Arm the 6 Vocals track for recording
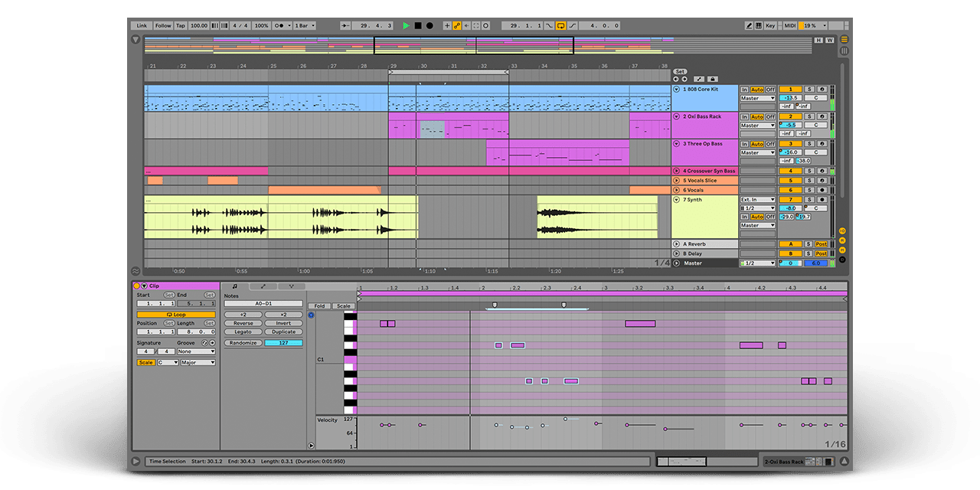 point(821,190)
